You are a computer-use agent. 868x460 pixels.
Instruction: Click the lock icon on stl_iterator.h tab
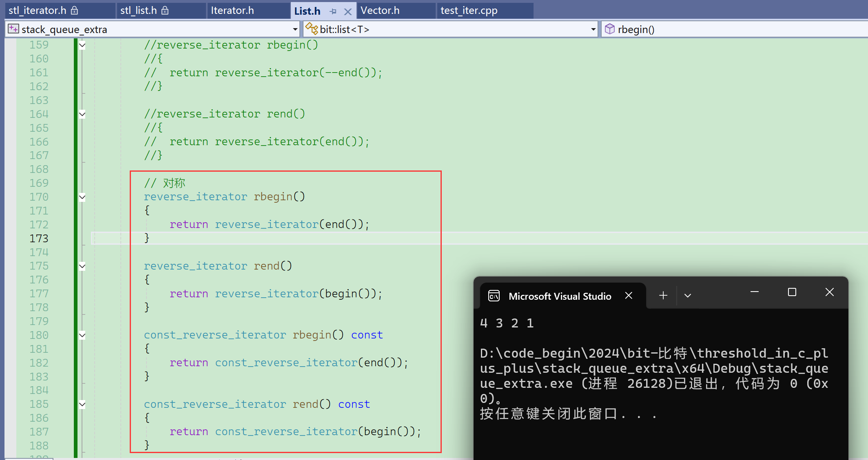tap(74, 11)
